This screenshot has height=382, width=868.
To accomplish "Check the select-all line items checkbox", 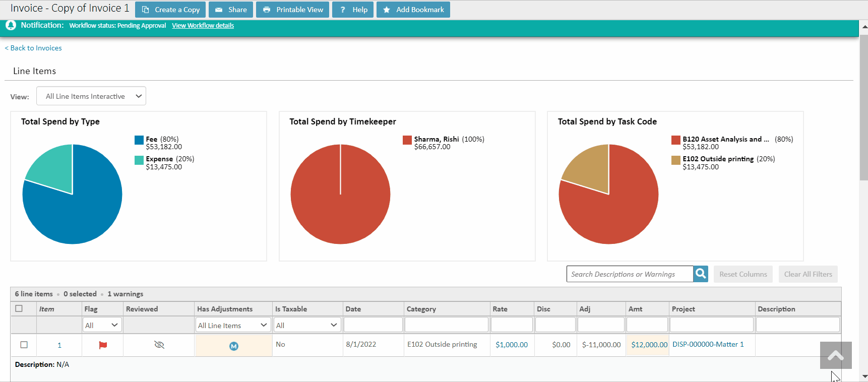I will pos(19,308).
